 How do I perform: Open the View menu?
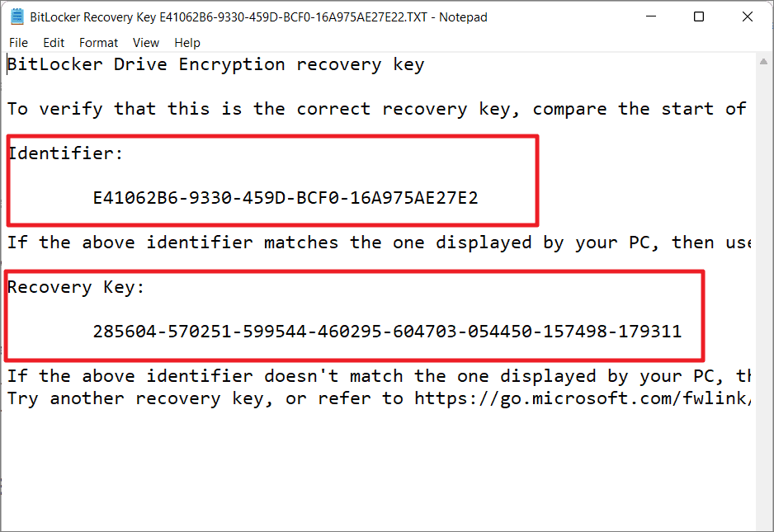[145, 42]
